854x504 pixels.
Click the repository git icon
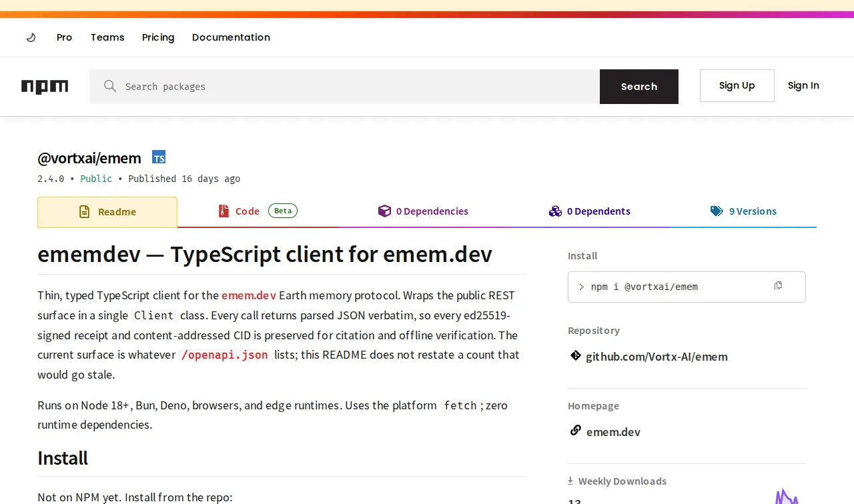click(x=575, y=356)
